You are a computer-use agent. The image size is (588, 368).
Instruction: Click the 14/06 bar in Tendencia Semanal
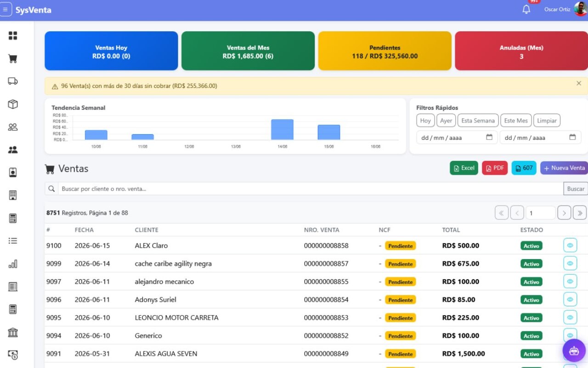click(x=282, y=129)
